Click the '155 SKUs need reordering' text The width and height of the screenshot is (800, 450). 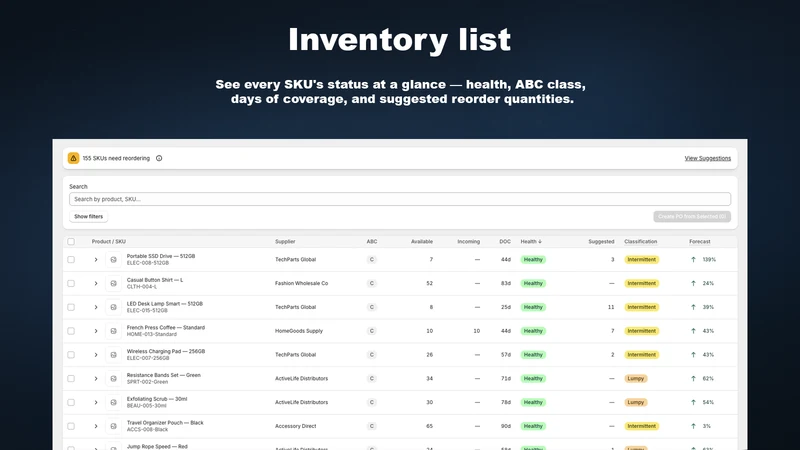click(x=116, y=158)
